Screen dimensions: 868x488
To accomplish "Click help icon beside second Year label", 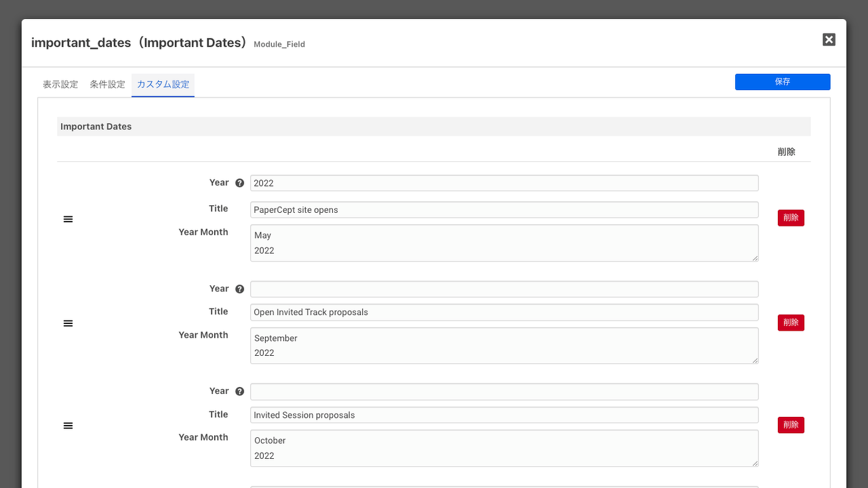I will [x=239, y=289].
